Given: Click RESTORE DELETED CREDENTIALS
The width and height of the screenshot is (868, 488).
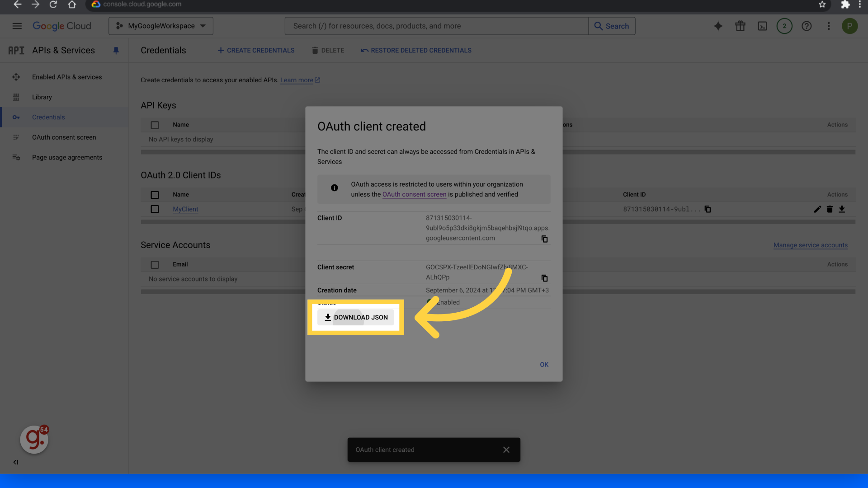Looking at the screenshot, I should pos(416,51).
